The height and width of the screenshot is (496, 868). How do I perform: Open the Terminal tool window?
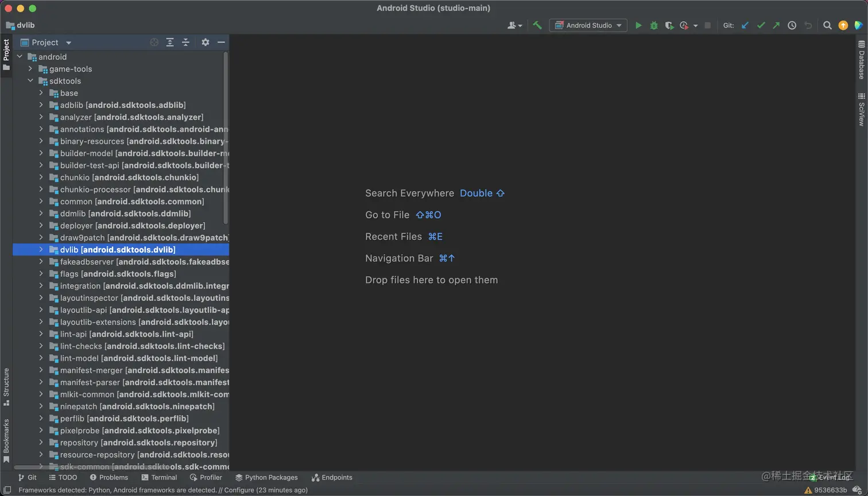(159, 478)
